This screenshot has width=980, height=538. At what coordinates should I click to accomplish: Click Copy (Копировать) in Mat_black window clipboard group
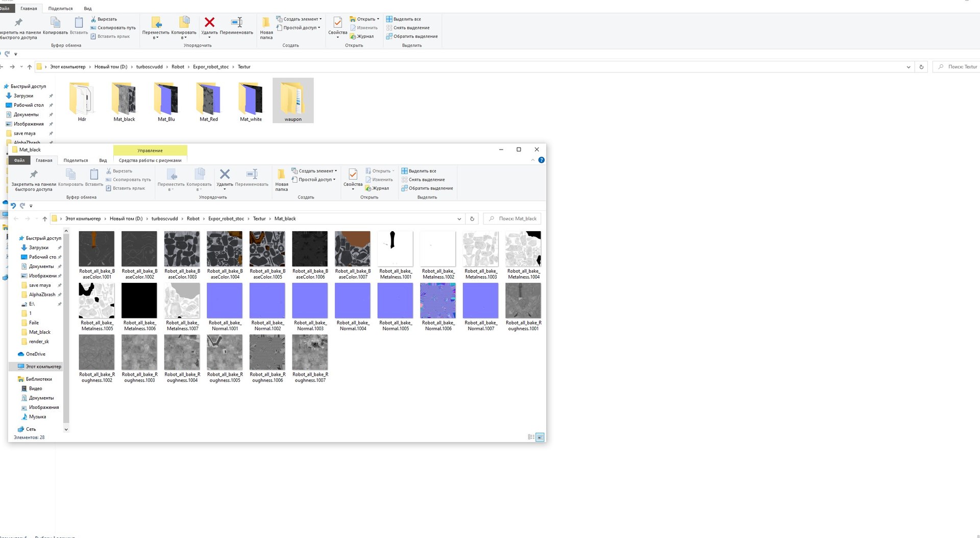(70, 178)
